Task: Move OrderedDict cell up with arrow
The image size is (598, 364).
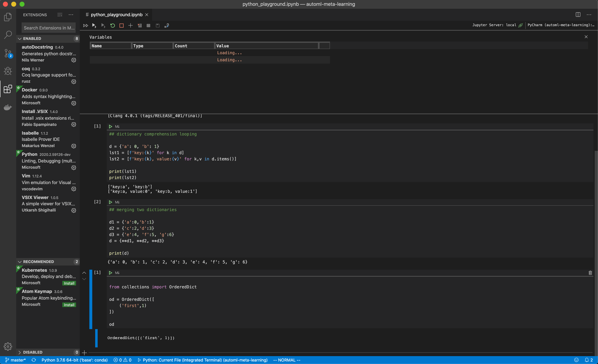Action: point(84,273)
